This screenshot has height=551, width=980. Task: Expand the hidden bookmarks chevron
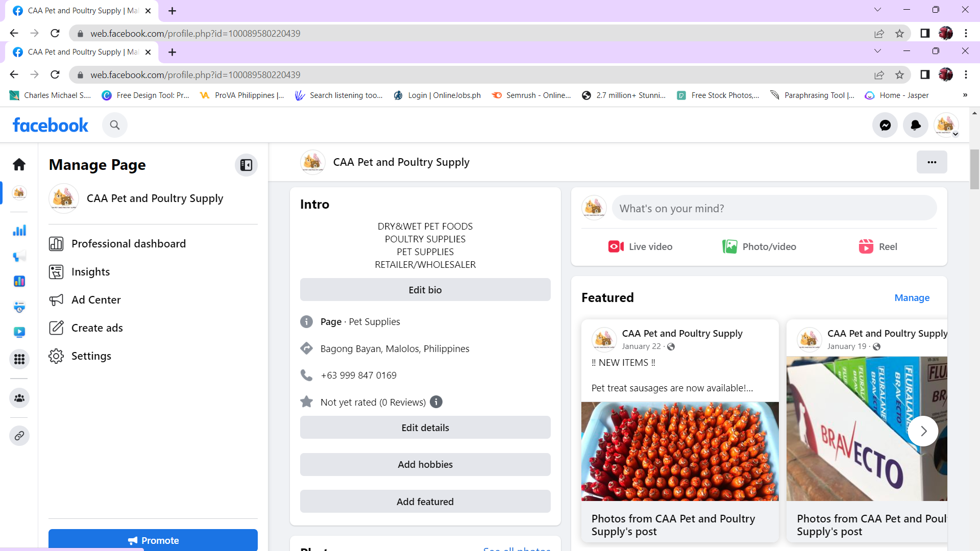pos(965,95)
